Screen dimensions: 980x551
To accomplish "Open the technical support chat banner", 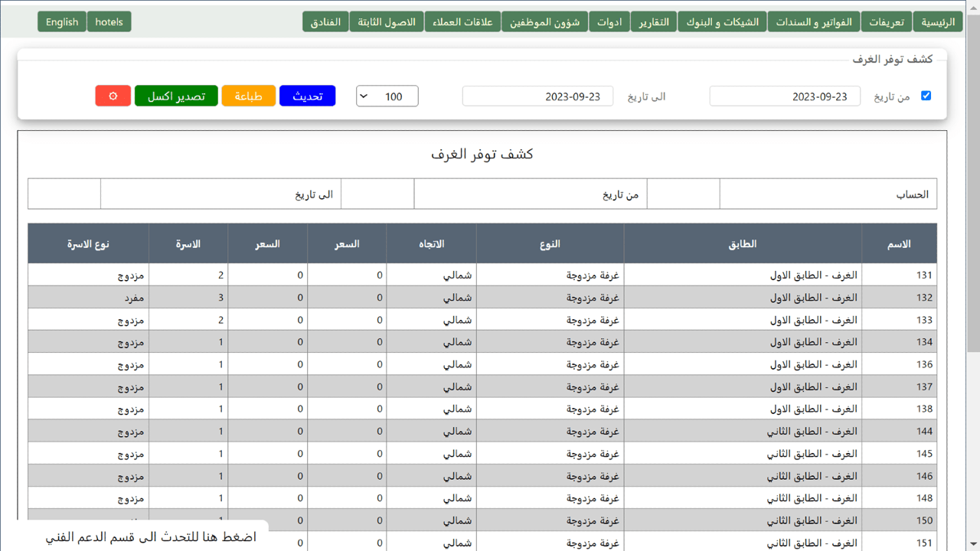I will 151,536.
